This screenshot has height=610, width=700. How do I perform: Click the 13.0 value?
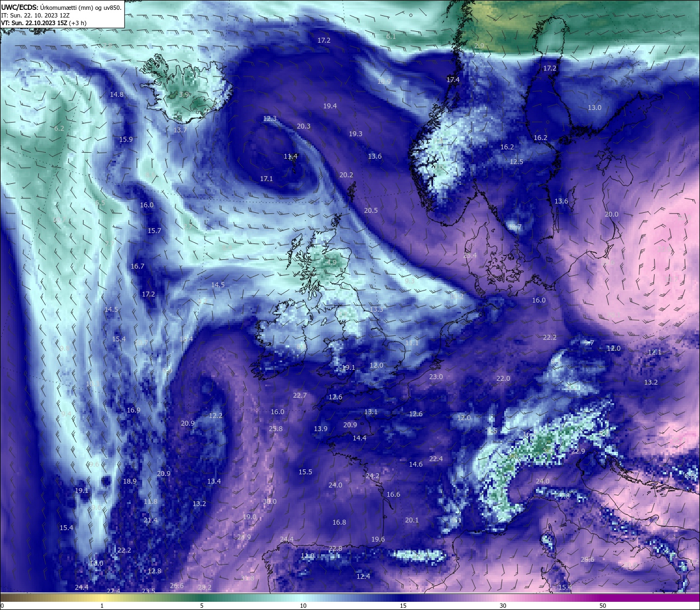pos(594,108)
